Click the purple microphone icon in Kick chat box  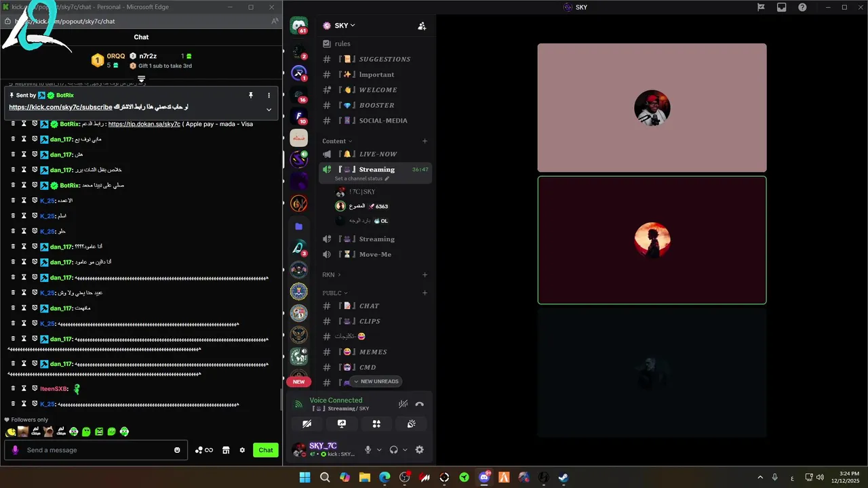click(15, 450)
